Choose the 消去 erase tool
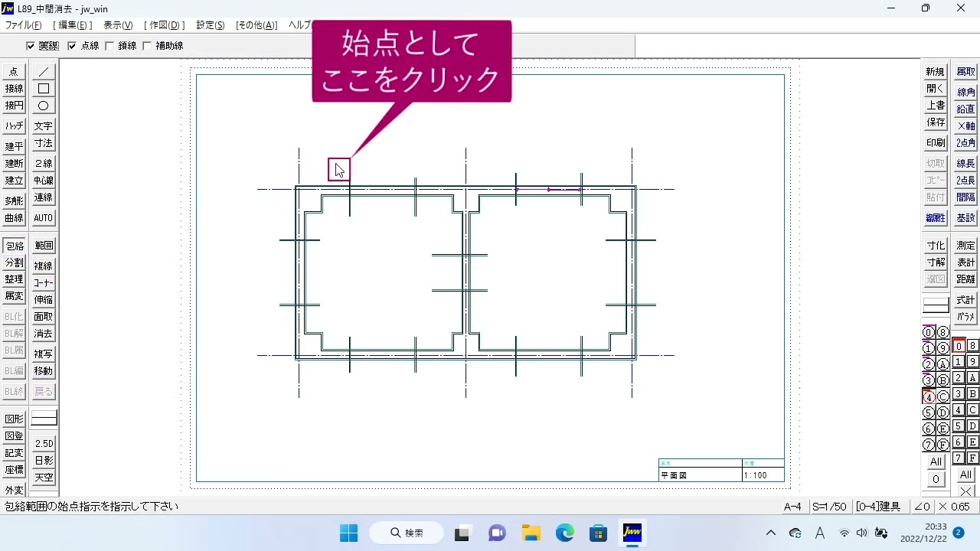This screenshot has height=551, width=980. click(x=44, y=334)
